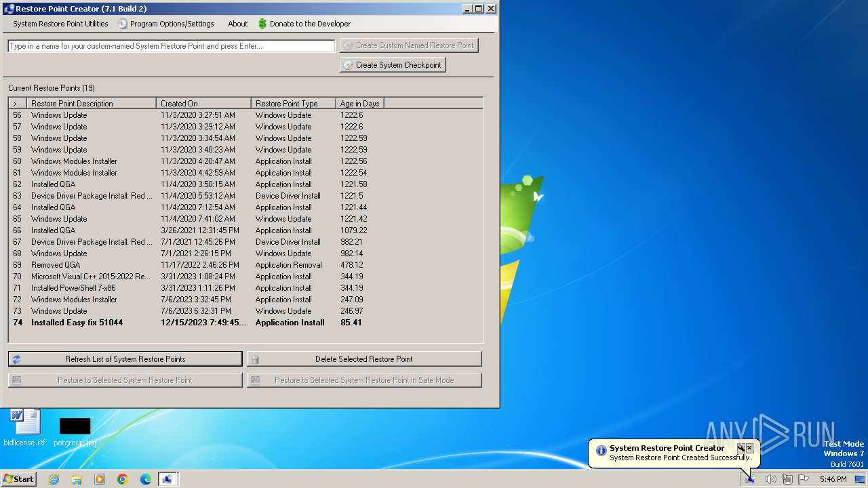Click Application Removal type cell
868x488 pixels.
point(288,265)
